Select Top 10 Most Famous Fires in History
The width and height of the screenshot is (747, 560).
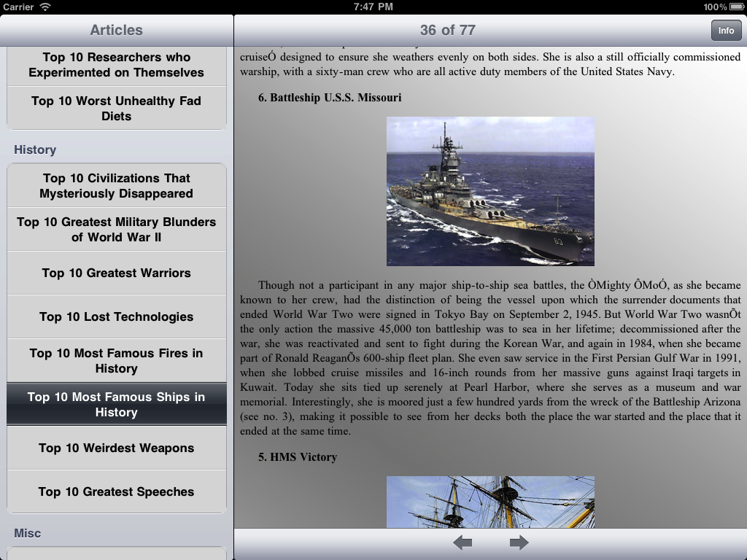(116, 361)
